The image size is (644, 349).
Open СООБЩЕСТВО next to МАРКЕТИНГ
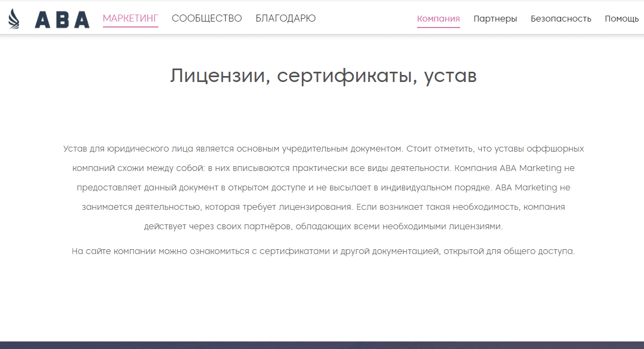[206, 18]
